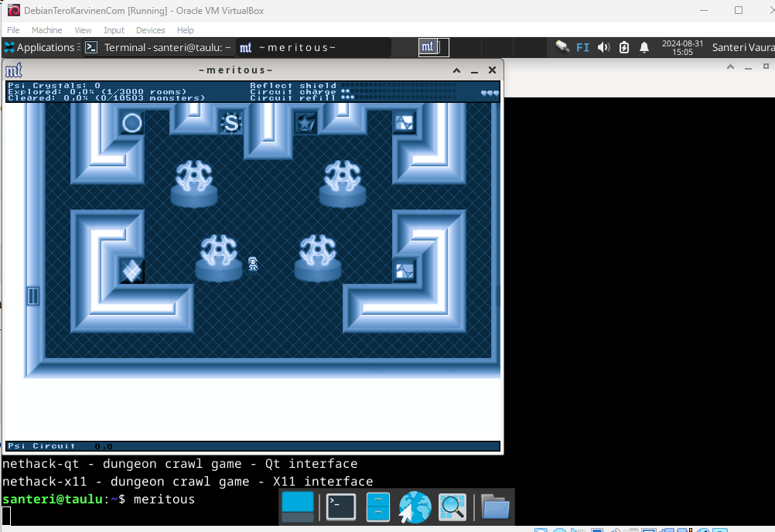Click the S save tile in game

tap(231, 122)
